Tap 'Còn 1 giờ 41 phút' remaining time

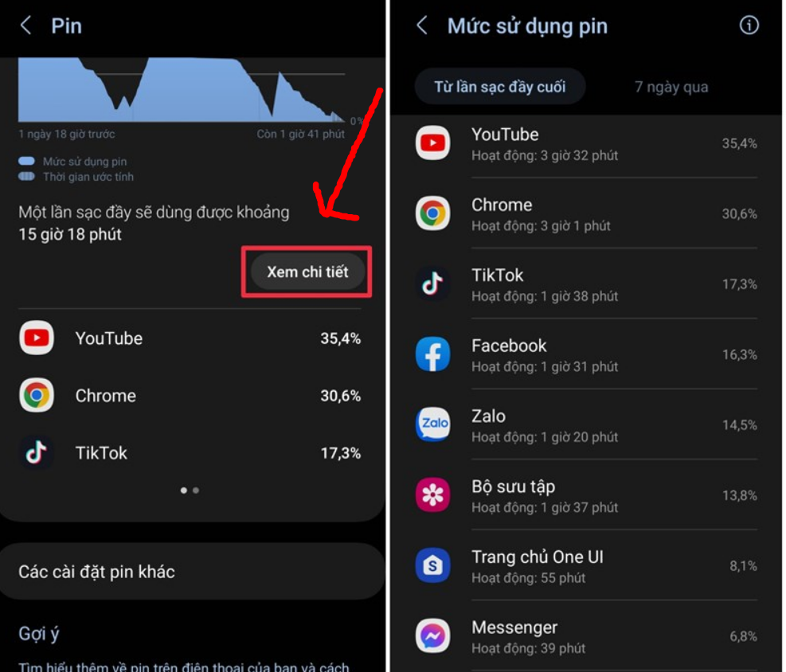click(301, 134)
